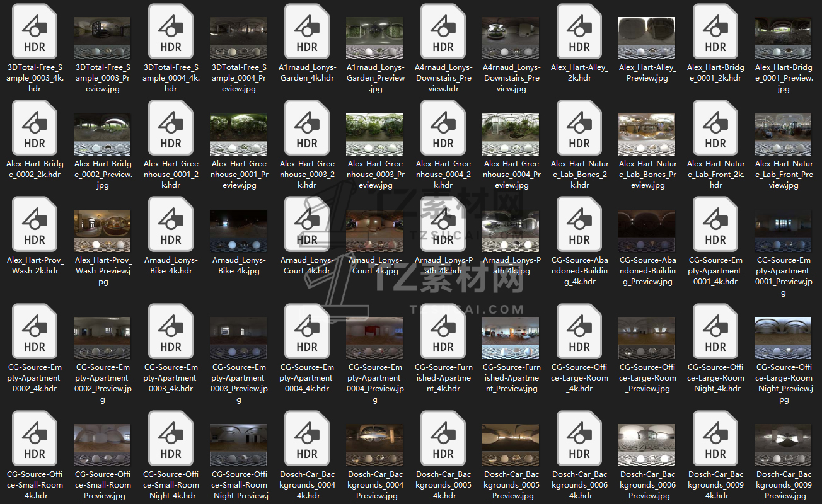
Task: Pick the Arnaud_Lonys-Bike_4k.jpg thumbnail
Action: click(x=239, y=231)
